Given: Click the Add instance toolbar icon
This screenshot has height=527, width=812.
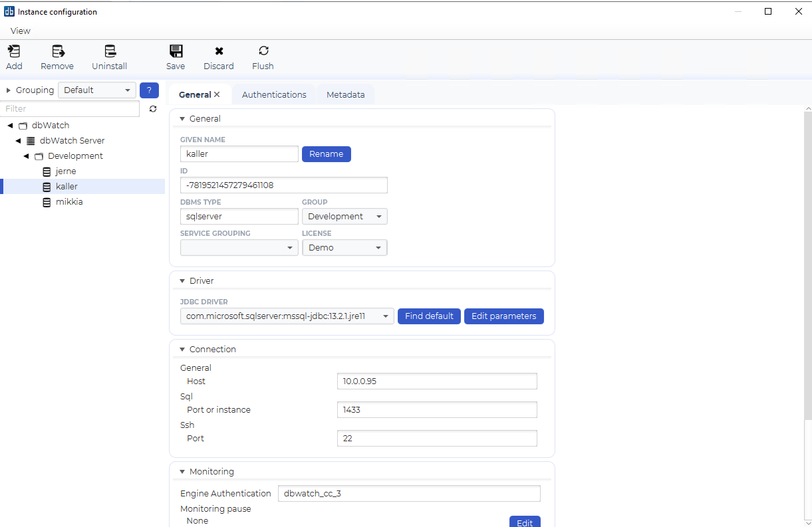Looking at the screenshot, I should tap(14, 52).
